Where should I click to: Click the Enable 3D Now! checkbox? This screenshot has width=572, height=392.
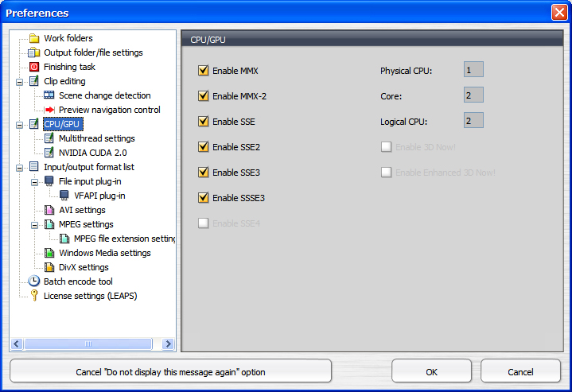pos(386,146)
